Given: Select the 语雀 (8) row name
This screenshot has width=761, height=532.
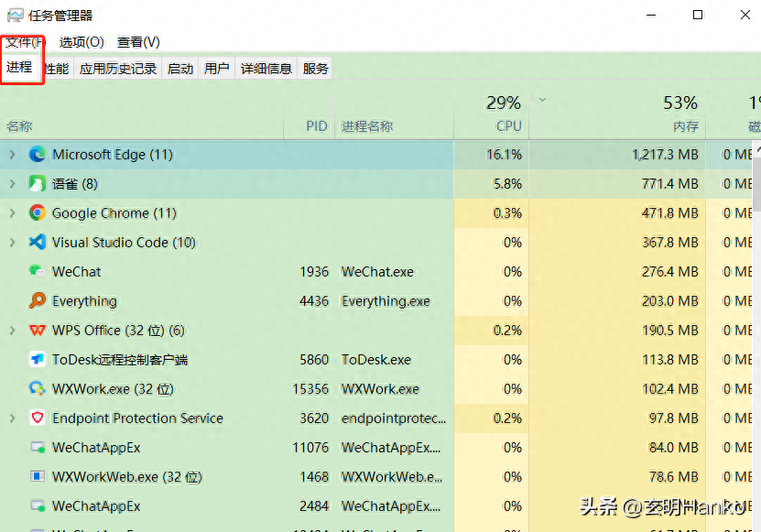Looking at the screenshot, I should [75, 184].
